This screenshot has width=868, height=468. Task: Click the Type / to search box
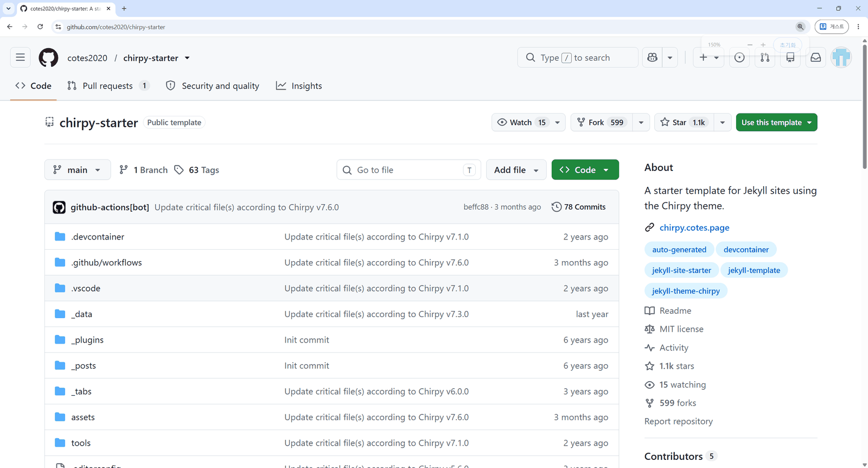pyautogui.click(x=577, y=58)
